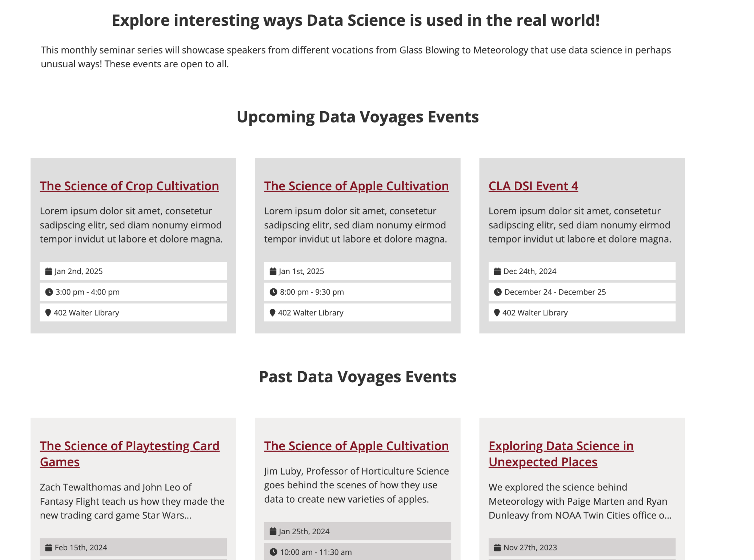This screenshot has height=560, width=754.
Task: Click clock icon beside December 24 - December 25
Action: point(498,292)
